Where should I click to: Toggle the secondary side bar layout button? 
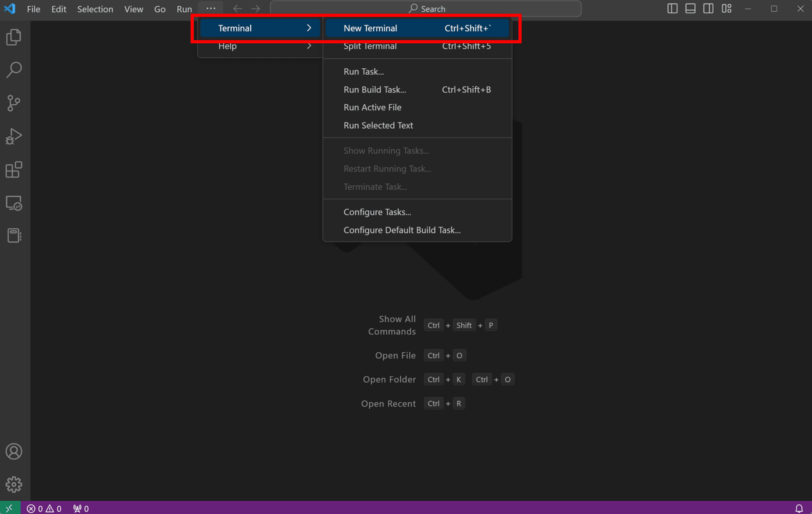(708, 8)
